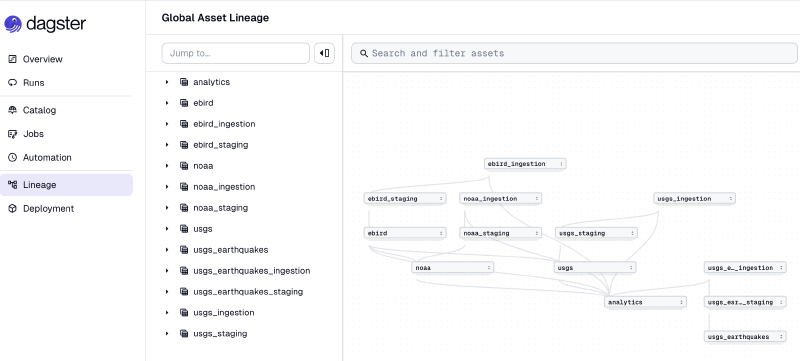Expand the noaa tree arrow
This screenshot has width=800, height=361.
(x=167, y=166)
